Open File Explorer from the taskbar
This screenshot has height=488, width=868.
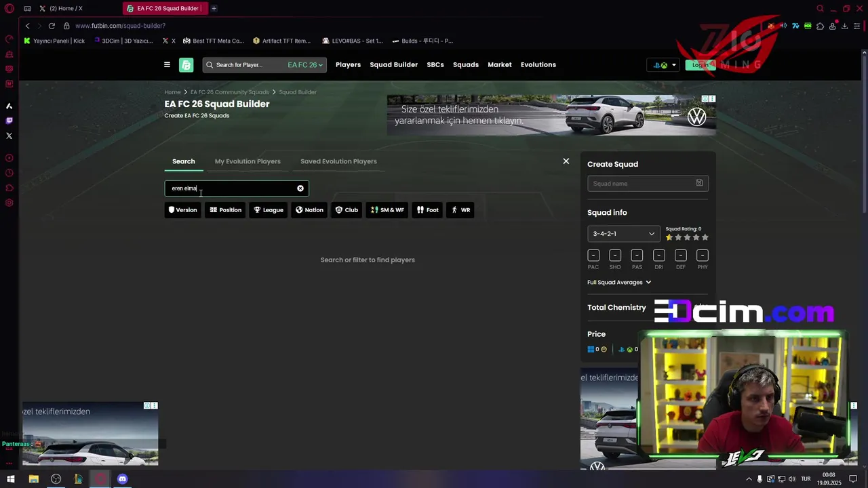[x=33, y=479]
